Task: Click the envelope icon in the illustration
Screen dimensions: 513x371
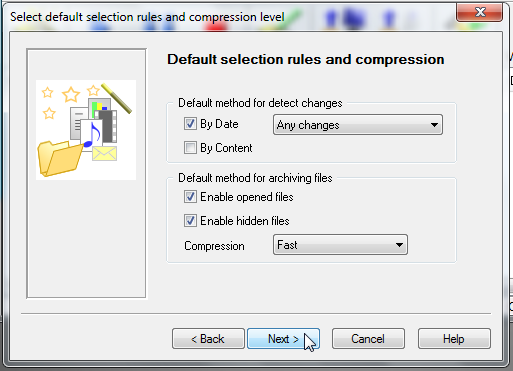Action: click(104, 154)
